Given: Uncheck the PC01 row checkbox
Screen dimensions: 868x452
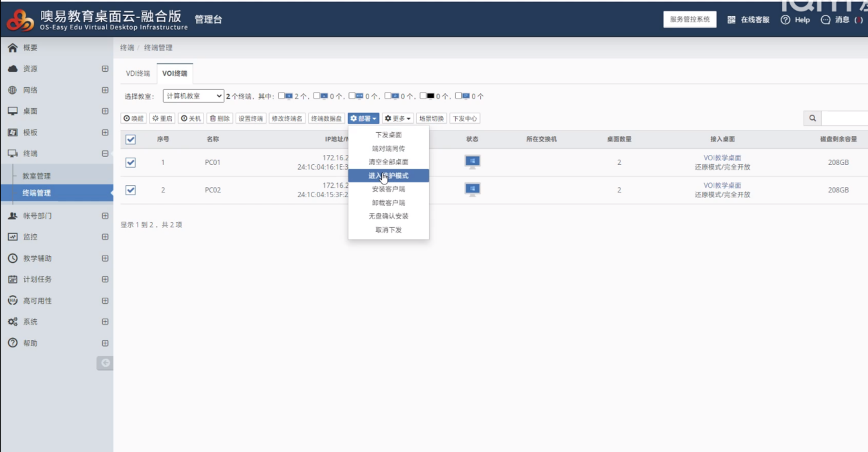Looking at the screenshot, I should point(131,162).
